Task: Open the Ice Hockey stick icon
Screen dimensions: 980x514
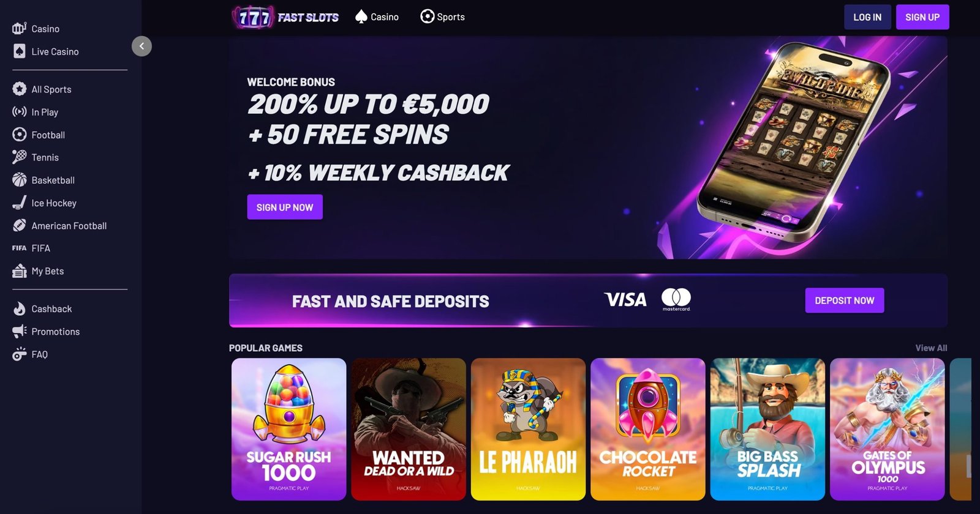Action: (19, 203)
